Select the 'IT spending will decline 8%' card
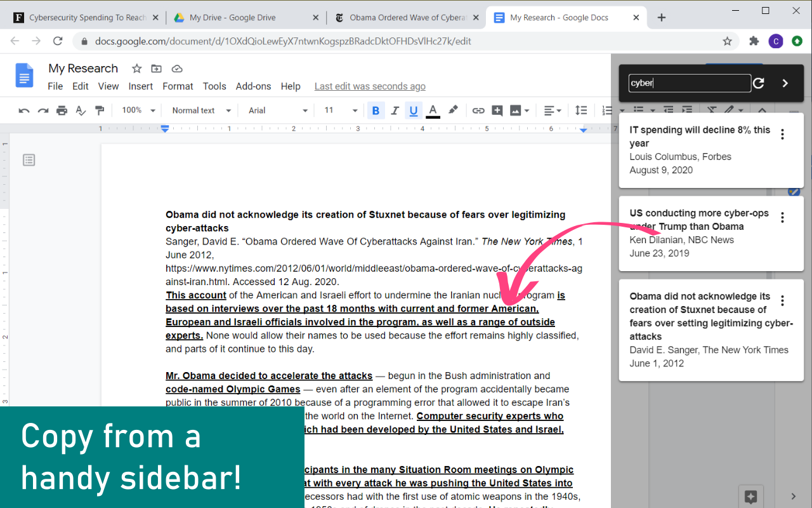812x508 pixels. 711,150
